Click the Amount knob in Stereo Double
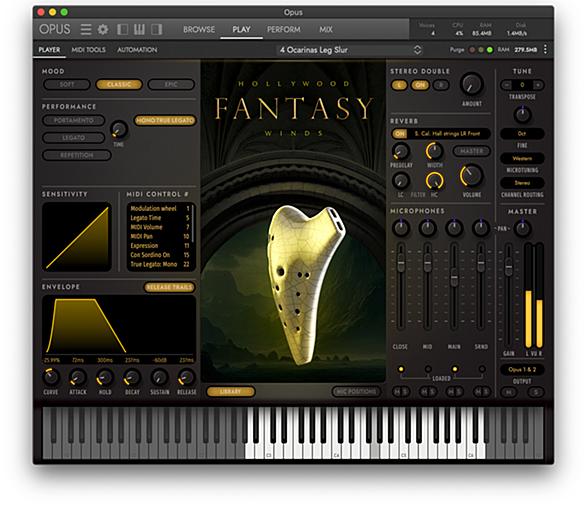The height and width of the screenshot is (507, 586). tap(472, 84)
